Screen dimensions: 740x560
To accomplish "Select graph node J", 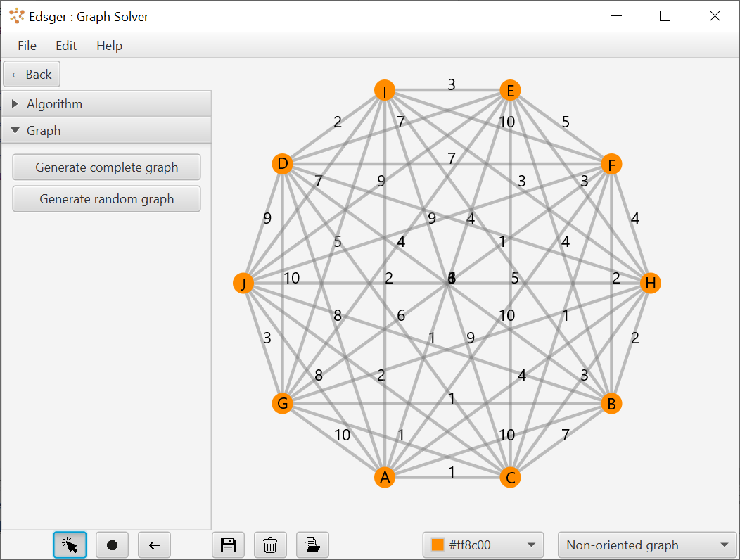I will point(243,284).
